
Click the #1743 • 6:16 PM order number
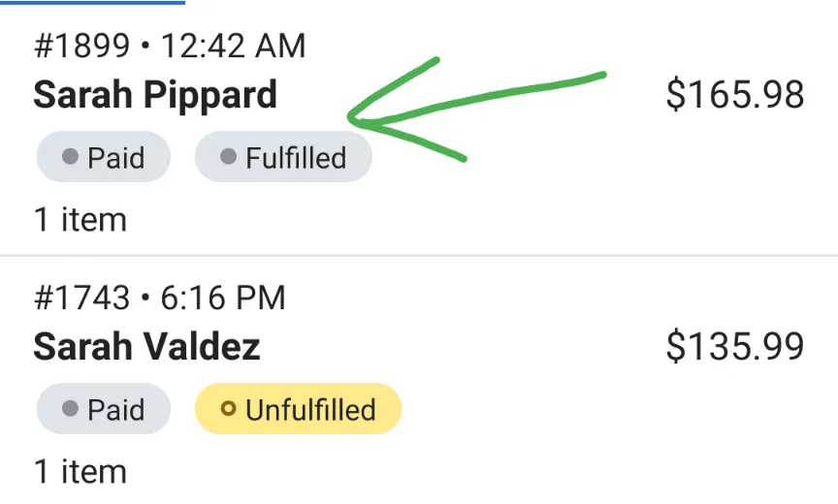[159, 298]
